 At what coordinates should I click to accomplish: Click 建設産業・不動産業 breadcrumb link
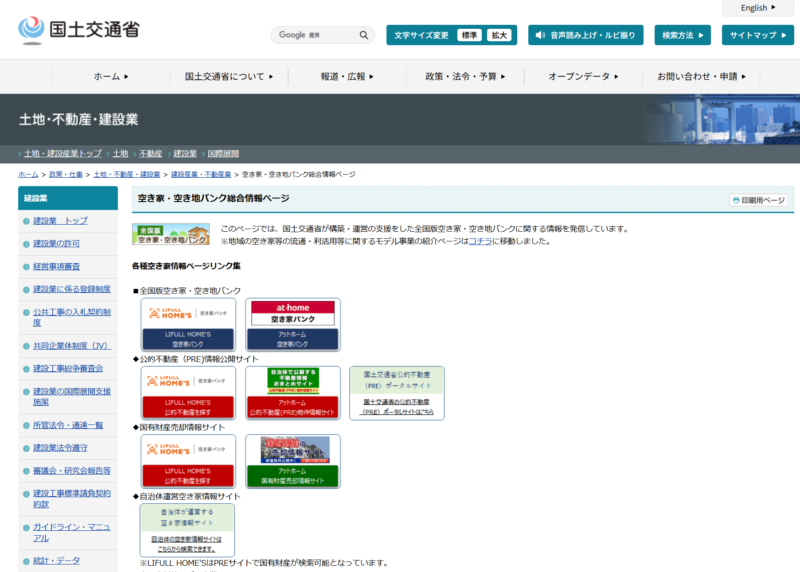click(201, 175)
